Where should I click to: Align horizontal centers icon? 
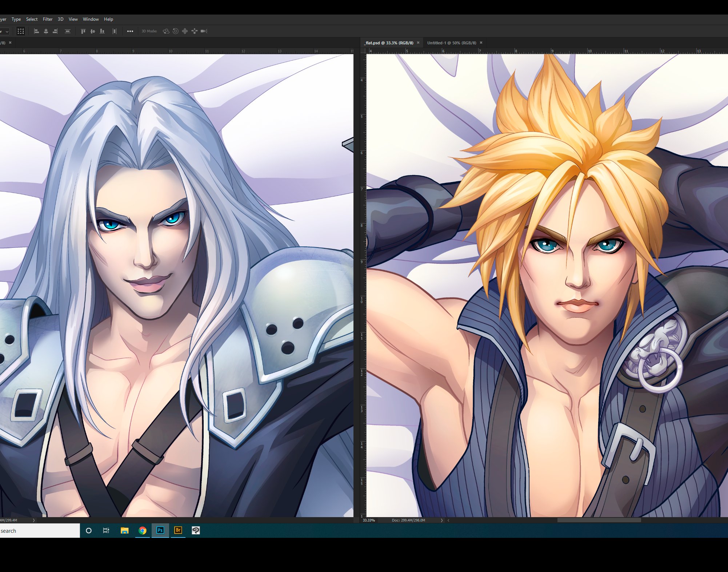46,31
